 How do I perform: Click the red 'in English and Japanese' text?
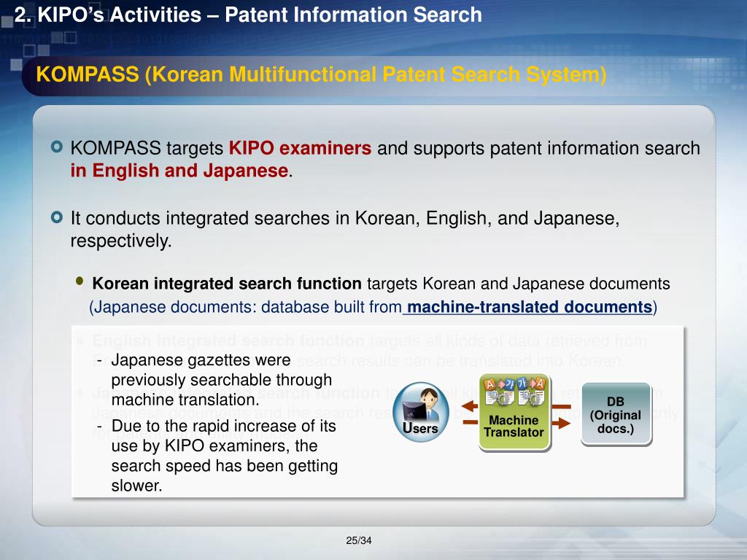pyautogui.click(x=179, y=171)
